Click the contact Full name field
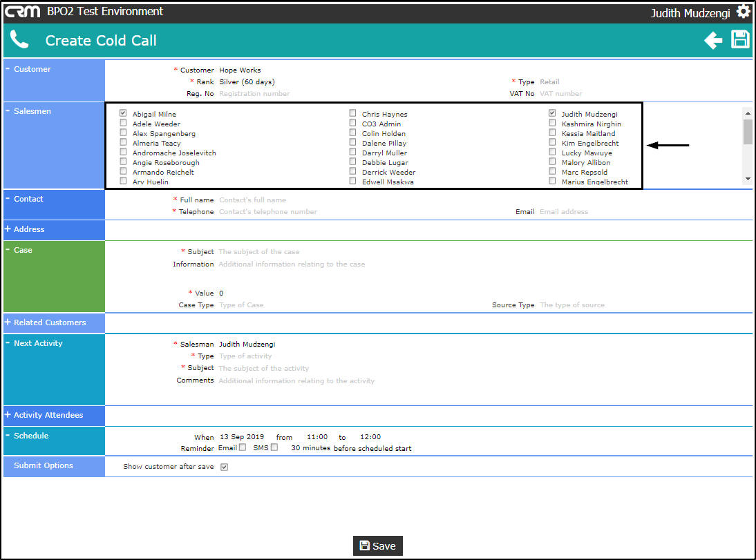 pos(252,200)
